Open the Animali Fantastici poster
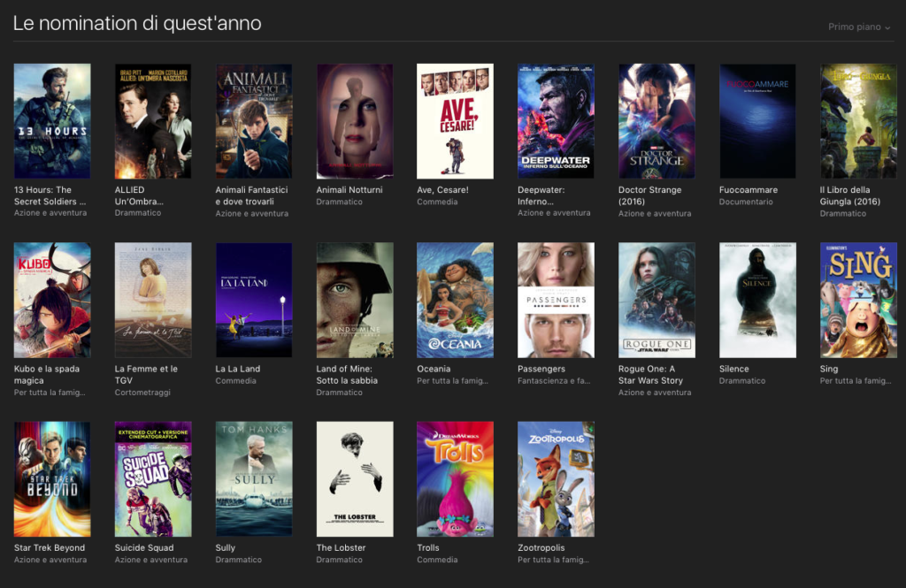 coord(254,121)
